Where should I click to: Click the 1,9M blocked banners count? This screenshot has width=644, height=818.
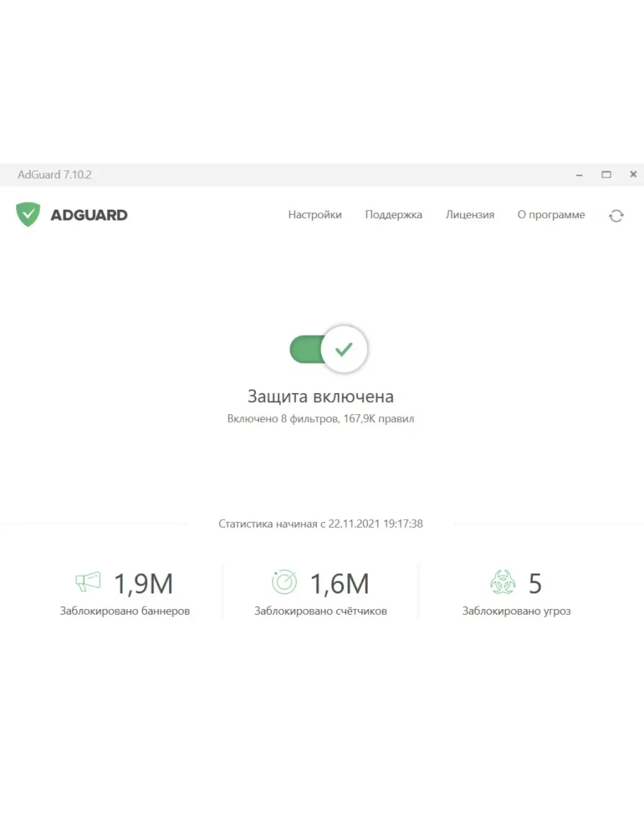tap(144, 584)
